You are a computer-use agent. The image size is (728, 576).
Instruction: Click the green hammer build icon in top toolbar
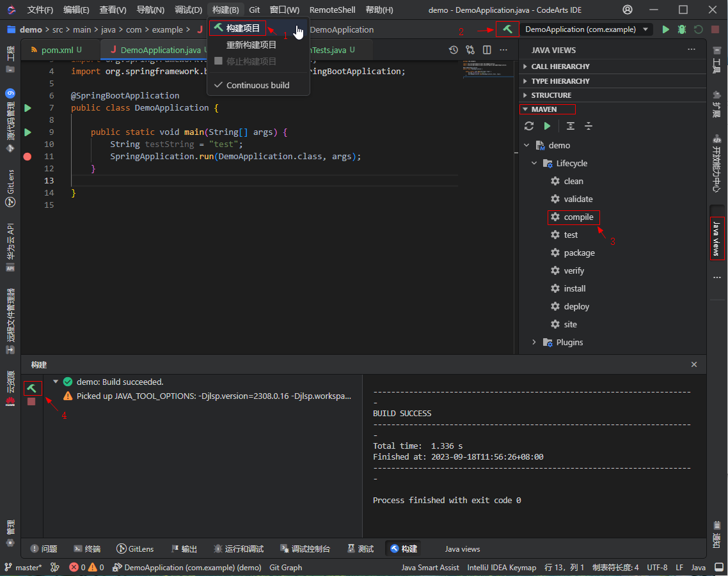pos(507,29)
